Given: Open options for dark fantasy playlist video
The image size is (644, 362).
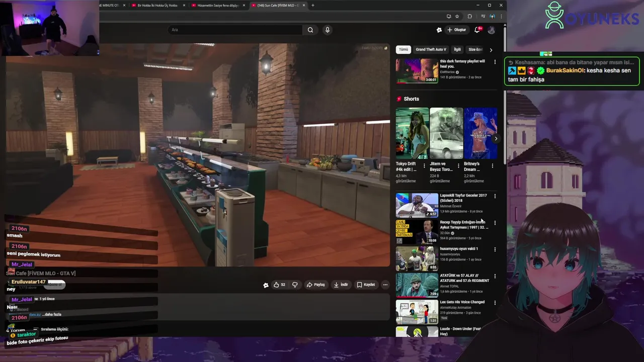Looking at the screenshot, I should coord(495,62).
